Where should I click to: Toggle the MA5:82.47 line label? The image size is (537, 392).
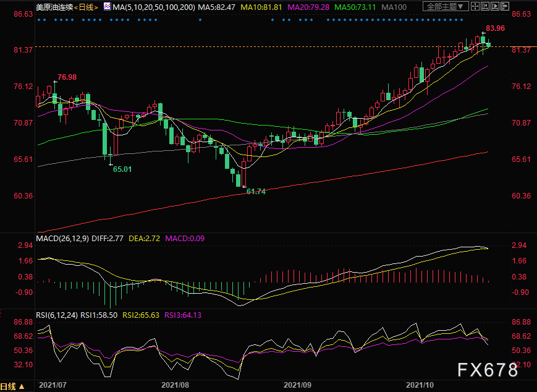click(216, 7)
